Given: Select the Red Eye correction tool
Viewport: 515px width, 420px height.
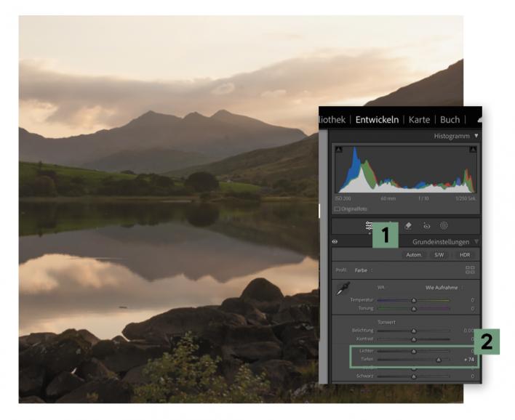Looking at the screenshot, I should [426, 226].
